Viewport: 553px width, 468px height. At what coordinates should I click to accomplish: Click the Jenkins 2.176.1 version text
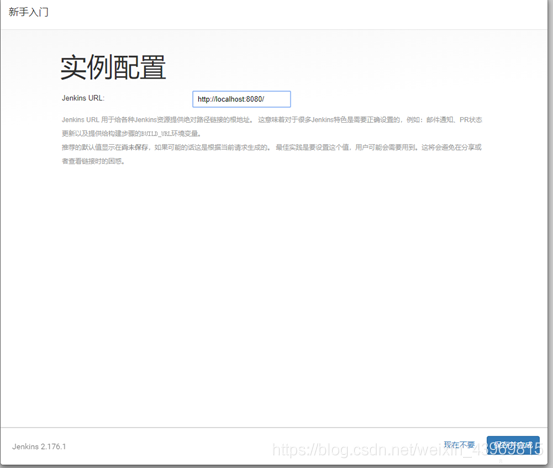[x=39, y=446]
